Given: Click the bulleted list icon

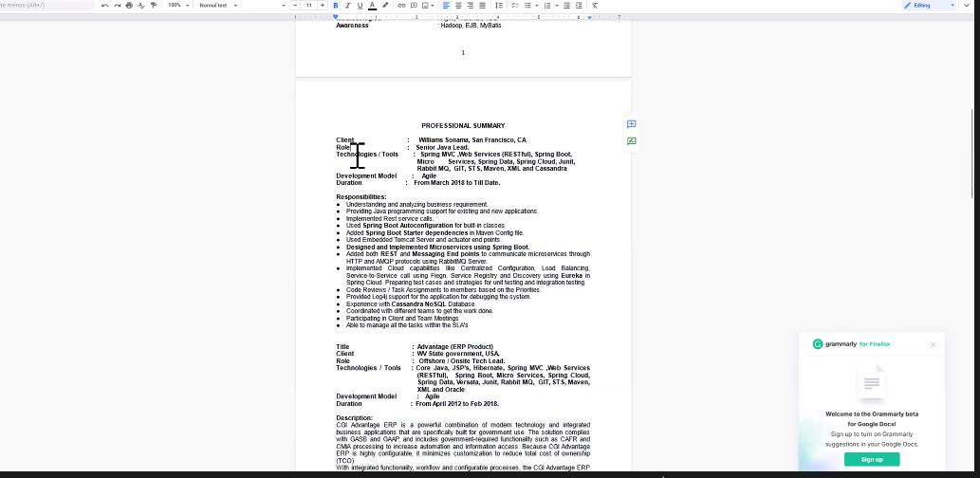Looking at the screenshot, I should [528, 5].
